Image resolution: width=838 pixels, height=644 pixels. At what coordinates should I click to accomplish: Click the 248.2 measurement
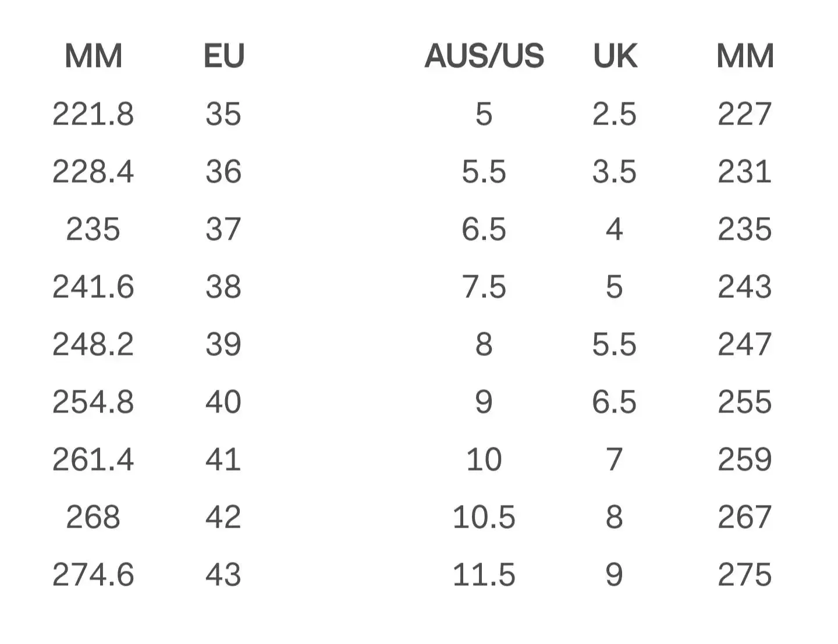coord(93,344)
